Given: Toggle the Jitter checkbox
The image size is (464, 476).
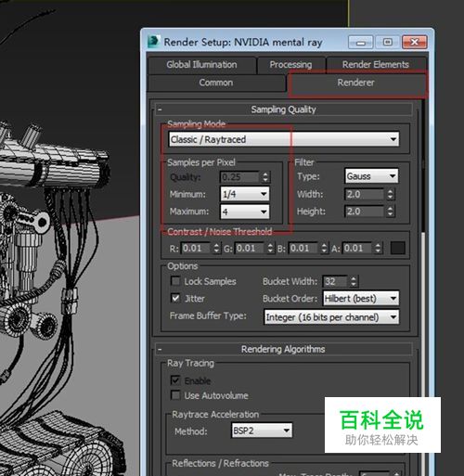Looking at the screenshot, I should pyautogui.click(x=175, y=299).
